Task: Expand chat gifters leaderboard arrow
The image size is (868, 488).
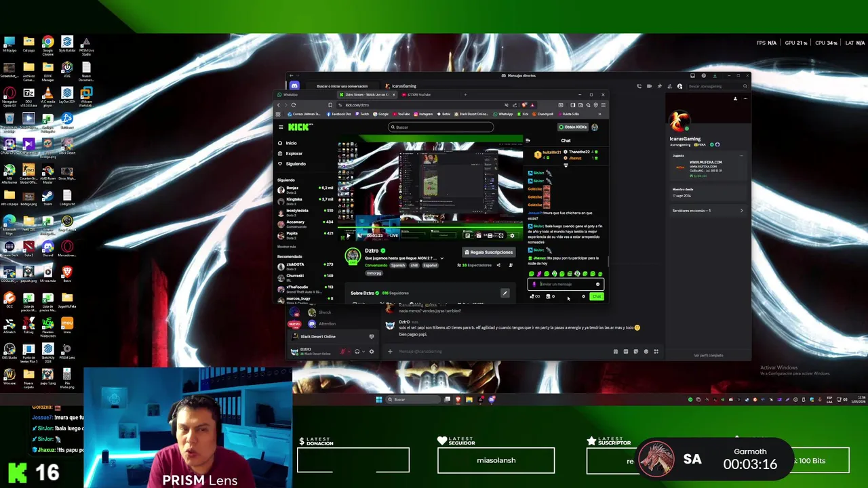Action: [x=566, y=165]
